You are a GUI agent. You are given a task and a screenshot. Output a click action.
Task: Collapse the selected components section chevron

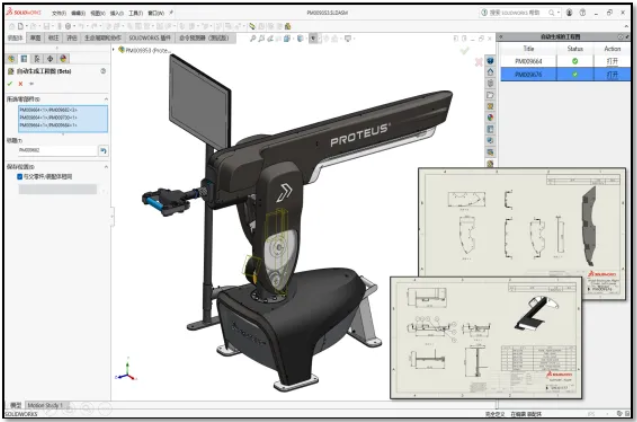pyautogui.click(x=104, y=99)
